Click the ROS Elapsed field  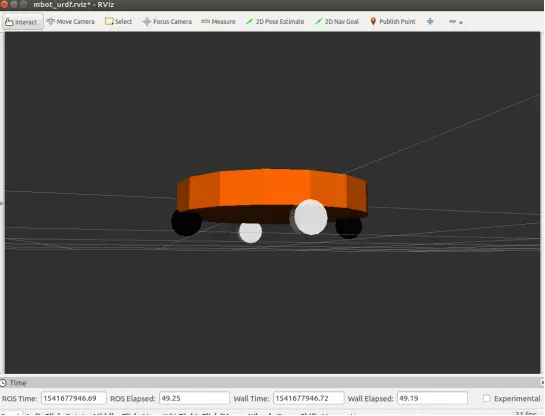[x=194, y=398]
